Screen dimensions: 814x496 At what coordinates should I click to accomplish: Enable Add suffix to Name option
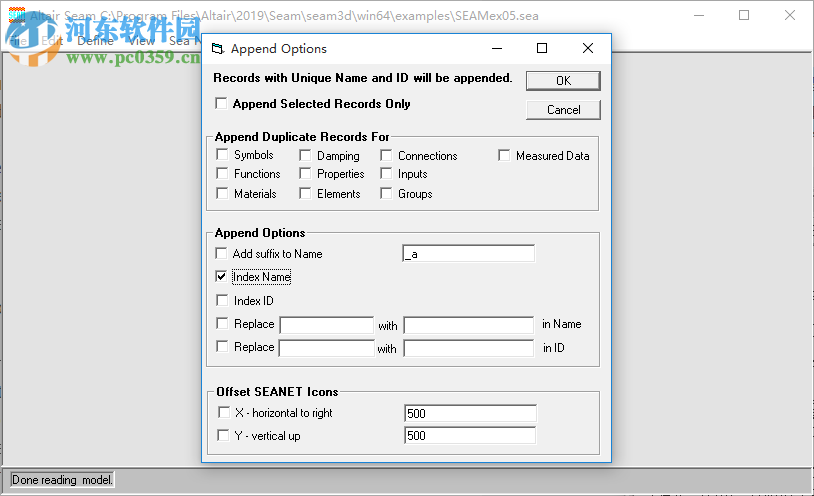tap(221, 253)
